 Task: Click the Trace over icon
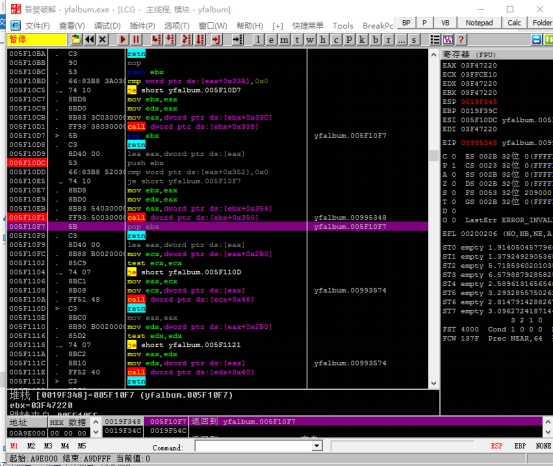(x=200, y=40)
